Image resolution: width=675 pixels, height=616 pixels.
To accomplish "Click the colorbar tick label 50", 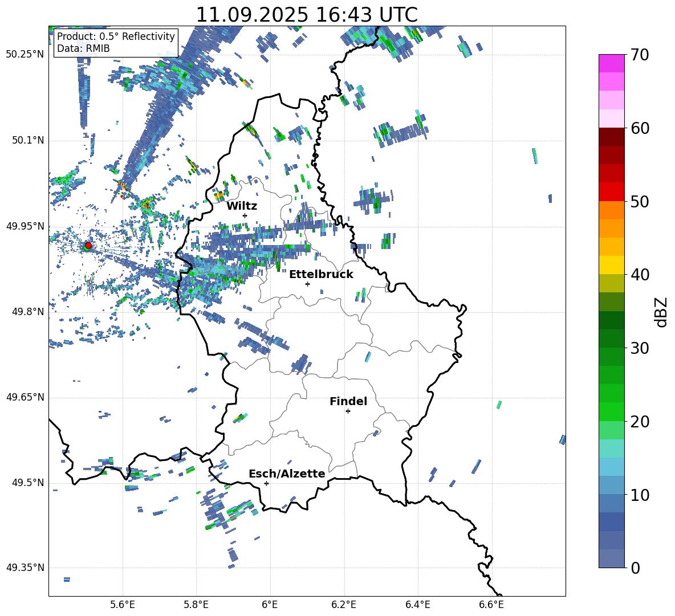I will pos(640,202).
